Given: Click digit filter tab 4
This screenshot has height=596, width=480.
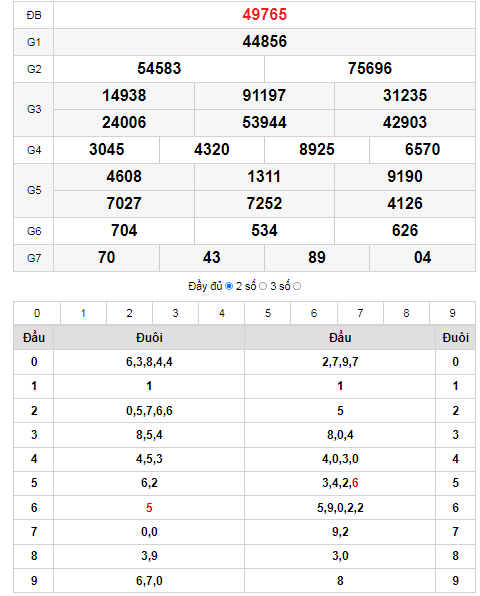Looking at the screenshot, I should point(222,313).
